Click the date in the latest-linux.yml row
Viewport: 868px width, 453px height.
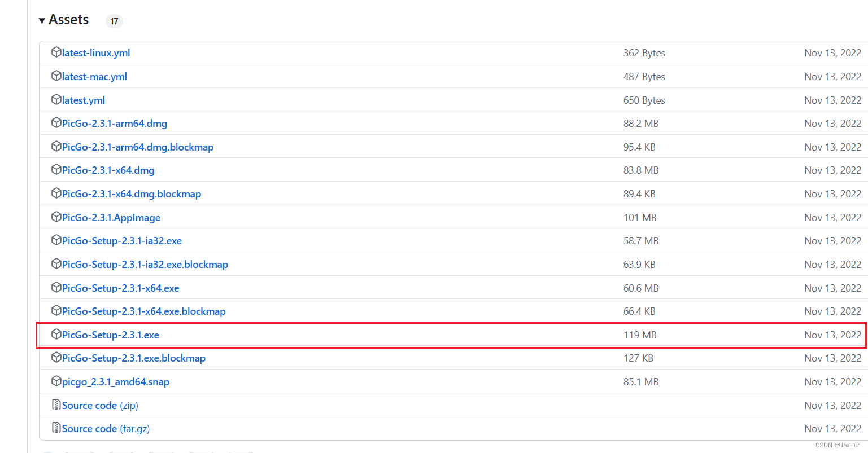(833, 53)
